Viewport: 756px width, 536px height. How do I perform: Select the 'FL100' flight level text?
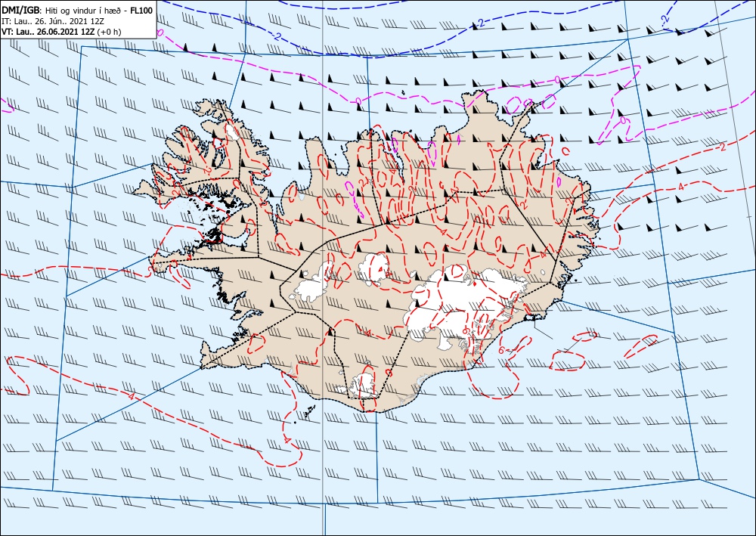tap(142, 10)
